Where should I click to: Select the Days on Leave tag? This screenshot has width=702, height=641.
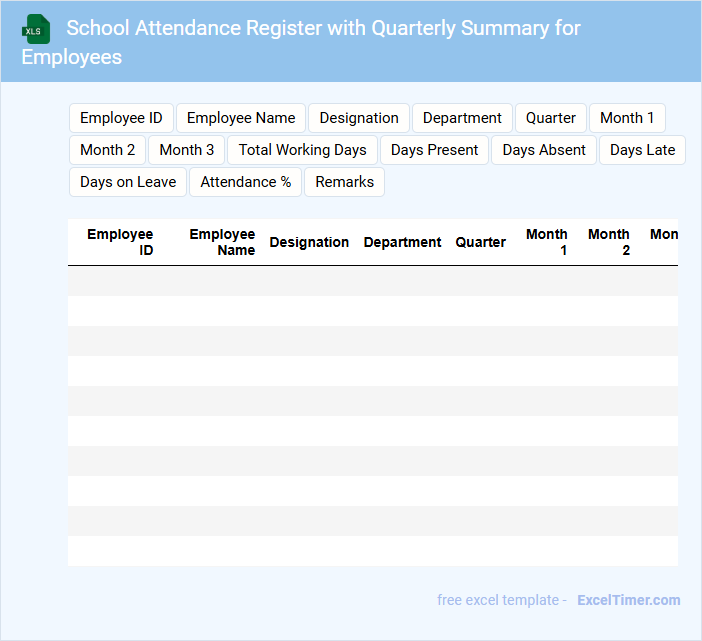point(128,182)
